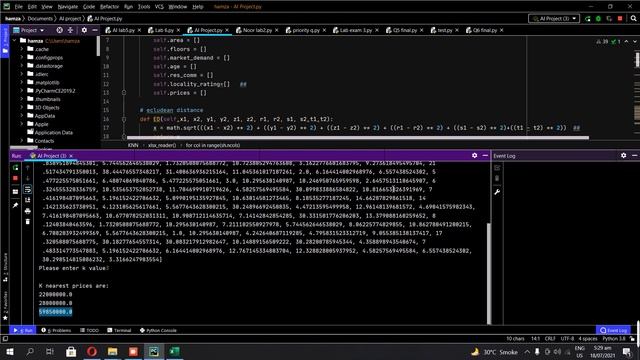Screen dimensions: 640x360
Task: Click the print icon in the Run console toolbar
Action: [x=28, y=211]
